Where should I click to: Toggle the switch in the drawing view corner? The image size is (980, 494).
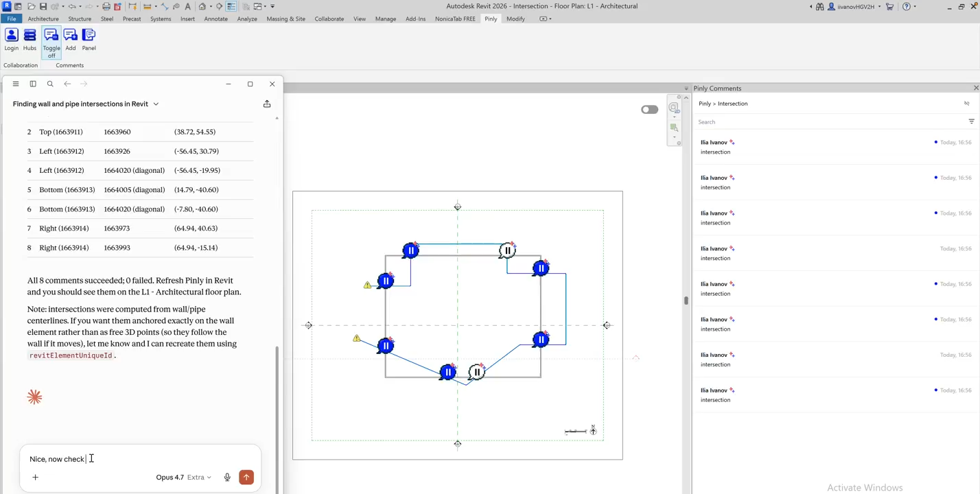[649, 110]
